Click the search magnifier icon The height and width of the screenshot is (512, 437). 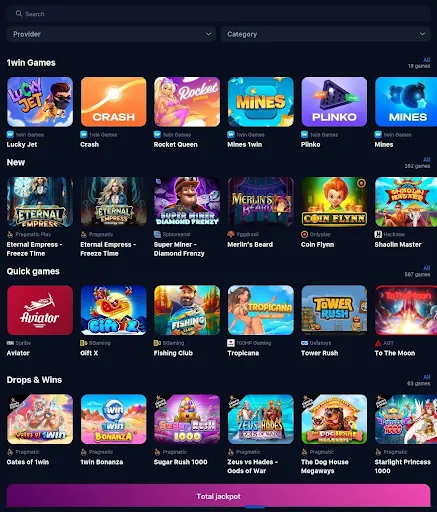(19, 14)
